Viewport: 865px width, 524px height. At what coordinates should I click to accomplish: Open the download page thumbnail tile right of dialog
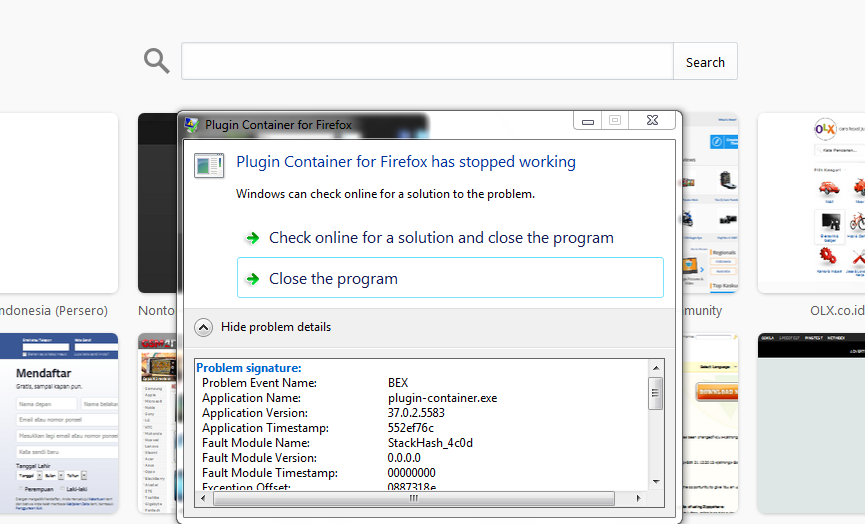(x=711, y=423)
